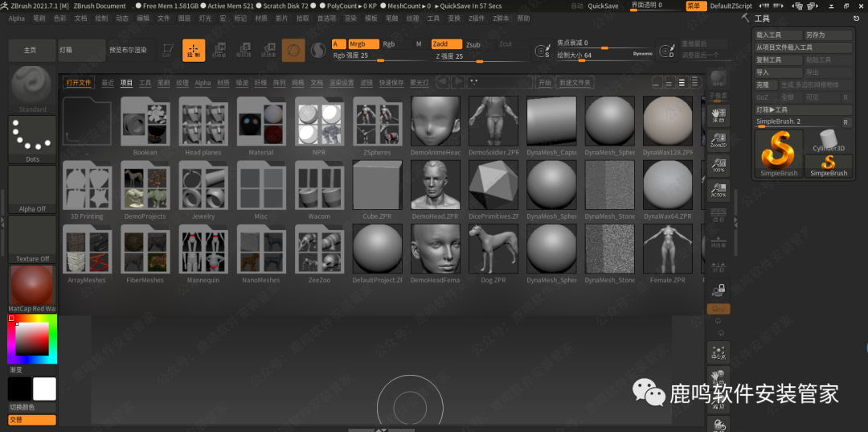Screen dimensions: 868x432
Task: Open the DemoSoldier.ZPR project thumbnail
Action: pyautogui.click(x=493, y=125)
